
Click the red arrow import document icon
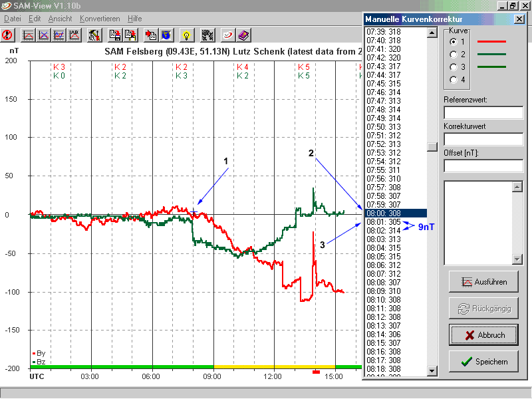coord(151,35)
